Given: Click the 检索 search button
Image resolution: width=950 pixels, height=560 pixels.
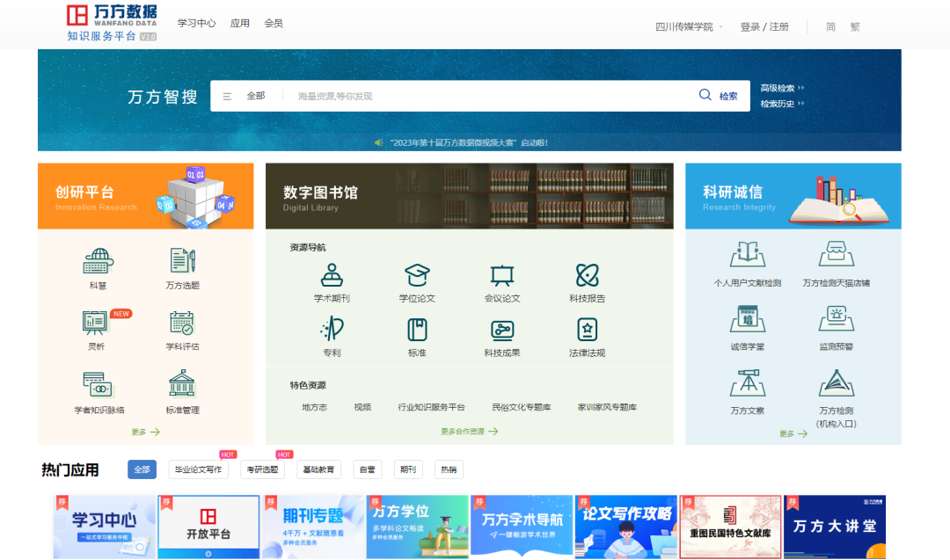Looking at the screenshot, I should click(x=719, y=96).
